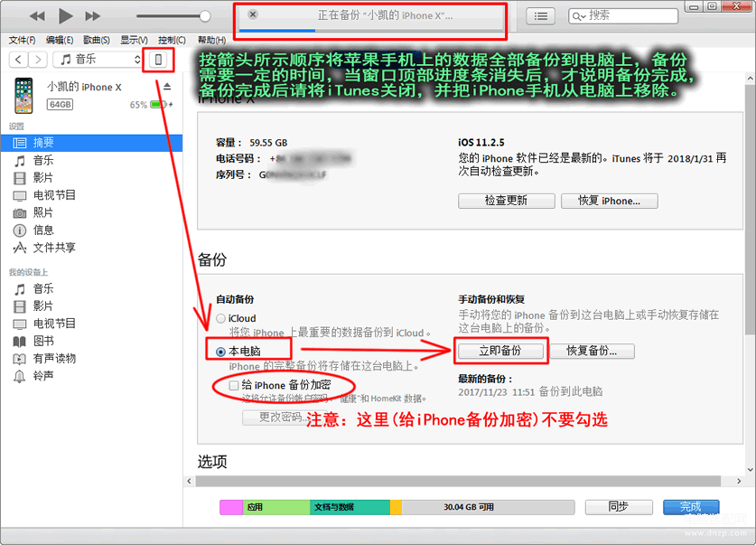Screen dimensions: 756x545
Task: Click the iPhone X device thumbnail
Action: [x=23, y=96]
